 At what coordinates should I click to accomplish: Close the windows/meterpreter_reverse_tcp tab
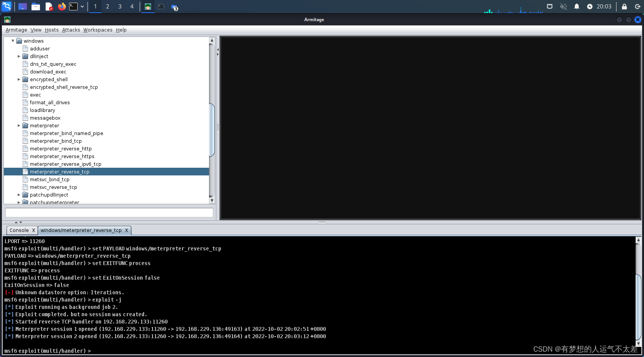126,230
